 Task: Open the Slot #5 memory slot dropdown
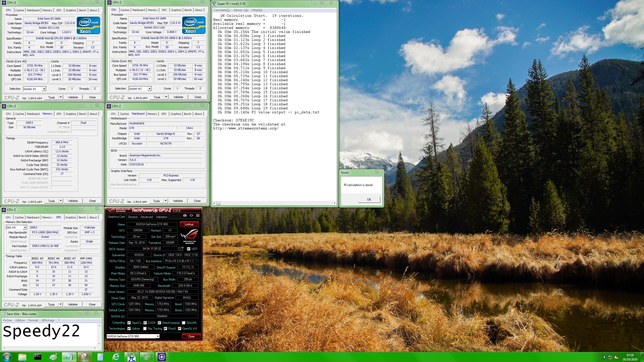tap(16, 228)
